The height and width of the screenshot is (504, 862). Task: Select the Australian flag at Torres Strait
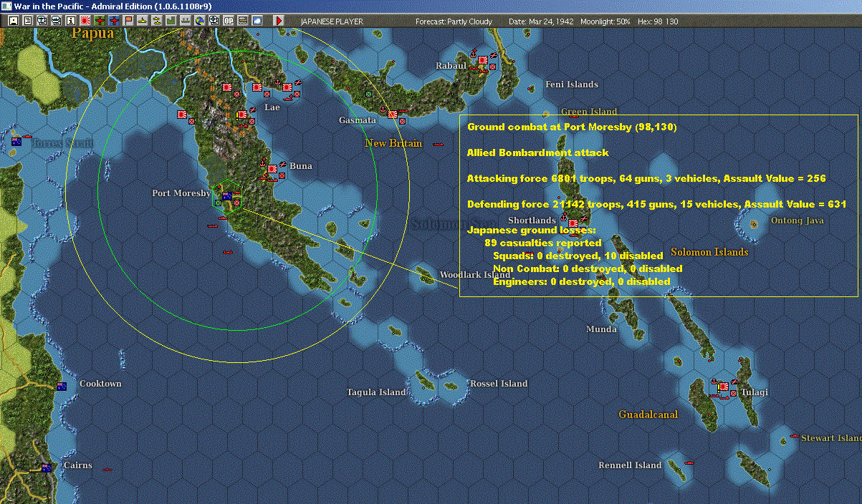coord(16,142)
